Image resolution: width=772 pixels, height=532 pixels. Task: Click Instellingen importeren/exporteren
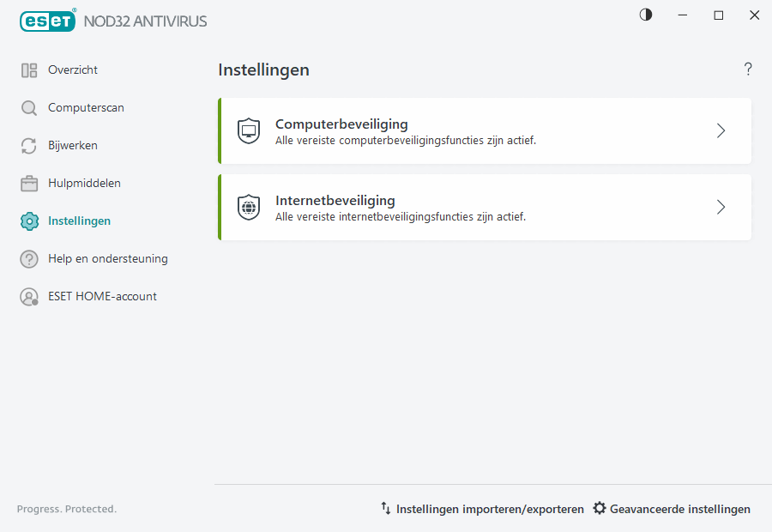[x=489, y=508]
